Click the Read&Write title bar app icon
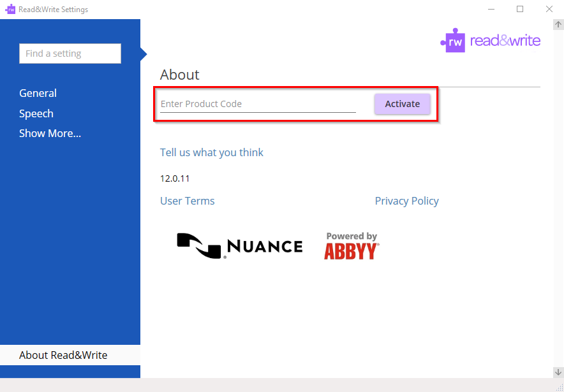This screenshot has height=392, width=564. click(10, 10)
